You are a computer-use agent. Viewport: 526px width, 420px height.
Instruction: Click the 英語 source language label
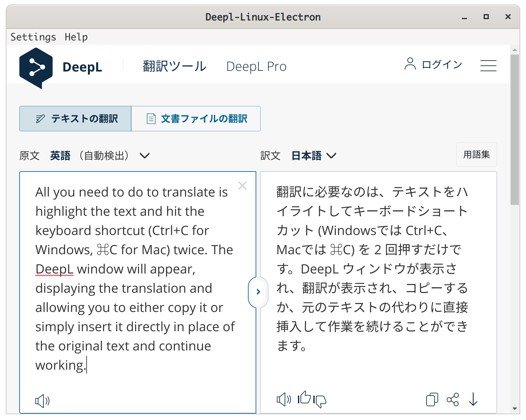tap(60, 156)
